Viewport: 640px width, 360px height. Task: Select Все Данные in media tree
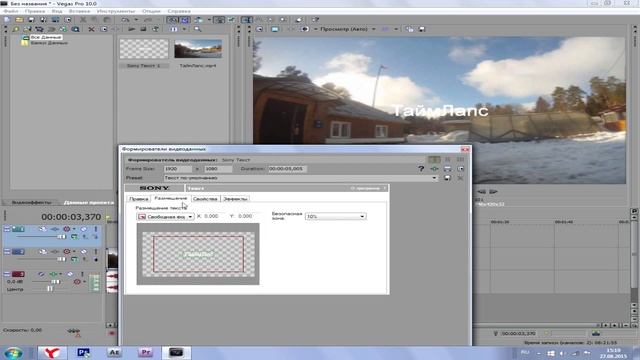46,37
